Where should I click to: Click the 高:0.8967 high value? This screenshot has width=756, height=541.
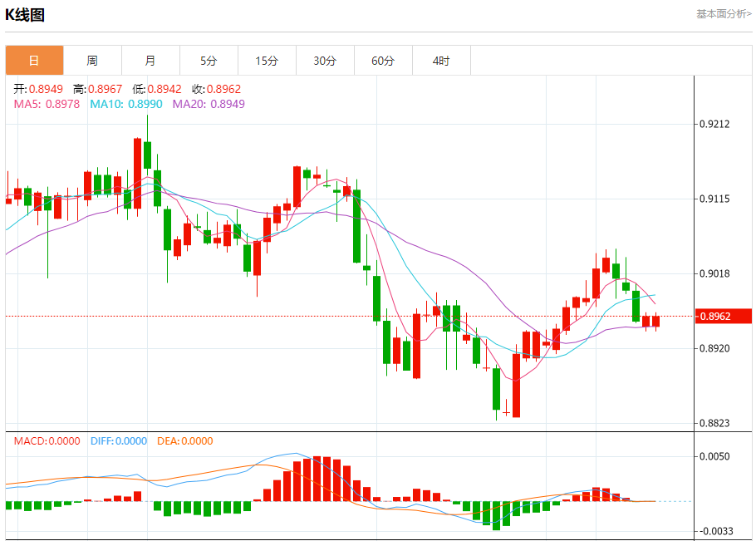tap(98, 89)
